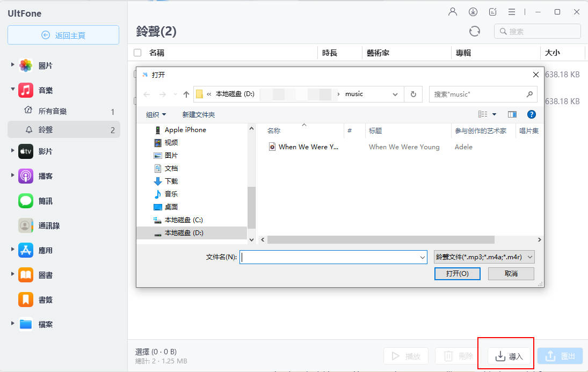Click the blue help question-mark icon in dialog
Viewport: 588px width, 372px height.
[531, 114]
